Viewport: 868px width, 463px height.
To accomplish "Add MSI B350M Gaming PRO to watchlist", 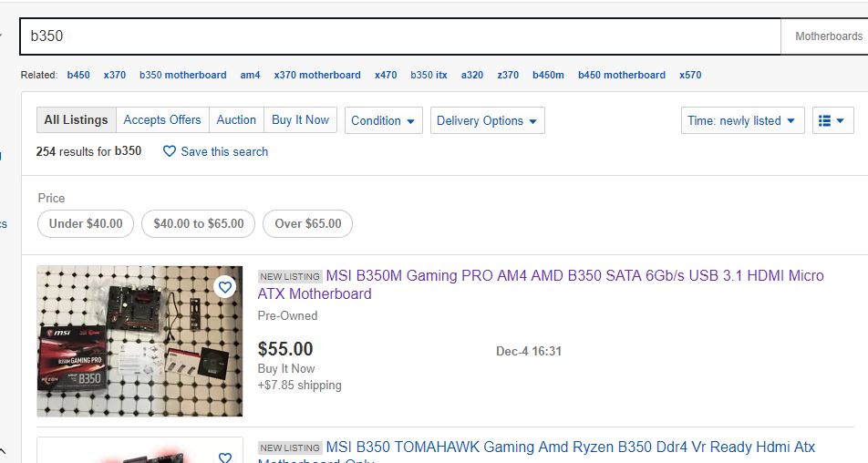I will coord(224,287).
